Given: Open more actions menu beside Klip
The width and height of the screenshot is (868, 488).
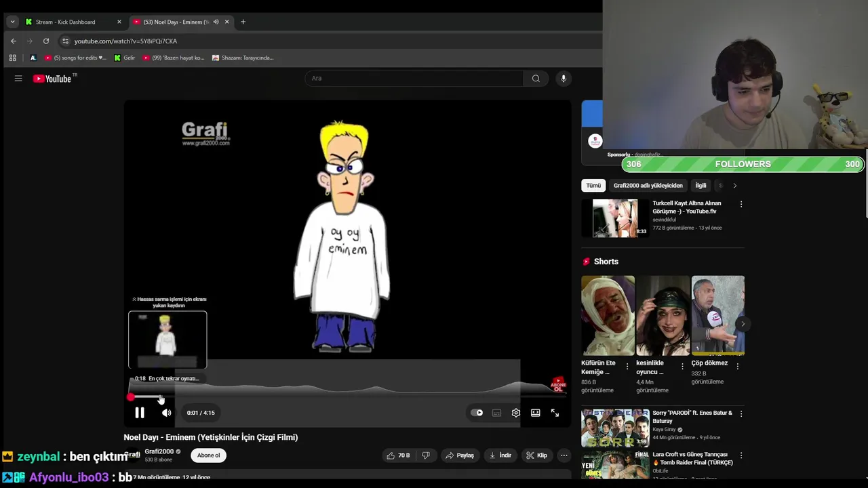Looking at the screenshot, I should click(x=564, y=455).
